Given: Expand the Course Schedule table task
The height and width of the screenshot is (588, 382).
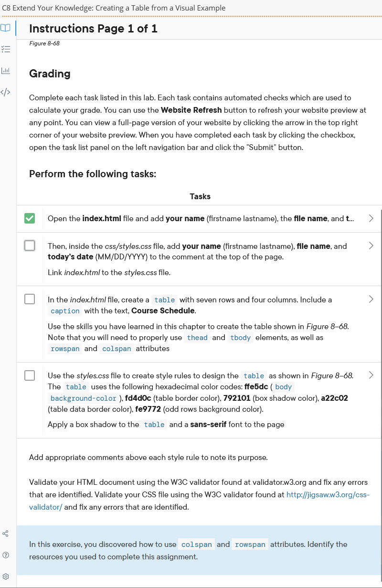Looking at the screenshot, I should point(371,299).
